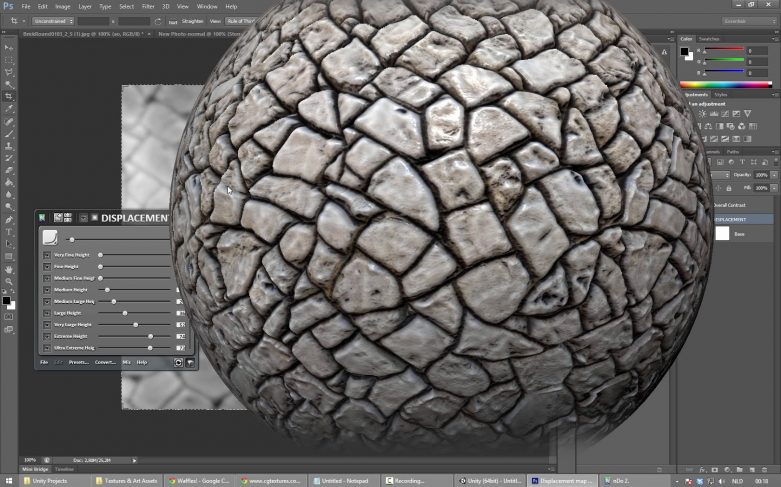Screen dimensions: 781x487
Task: Click the Large Height slider handle
Action: tap(125, 313)
